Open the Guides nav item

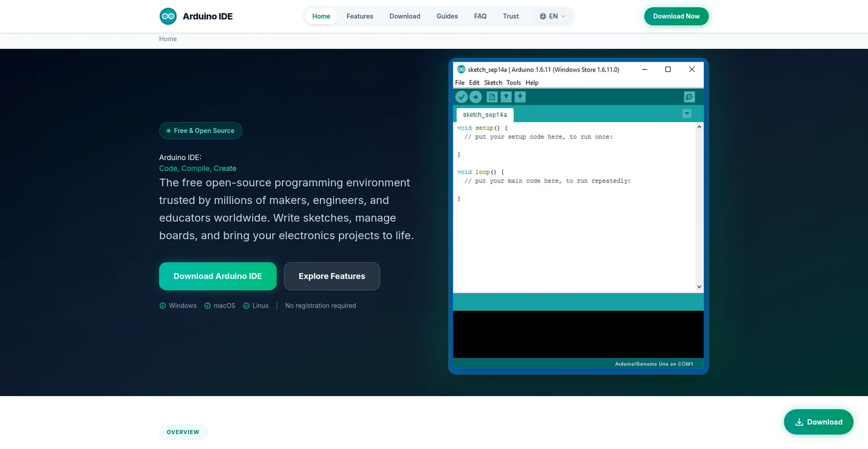click(x=447, y=16)
